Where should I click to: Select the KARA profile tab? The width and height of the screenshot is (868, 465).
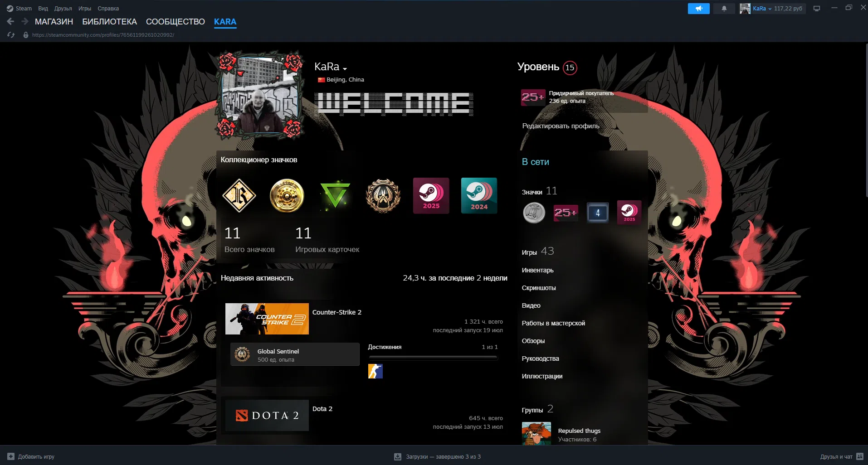pyautogui.click(x=225, y=22)
